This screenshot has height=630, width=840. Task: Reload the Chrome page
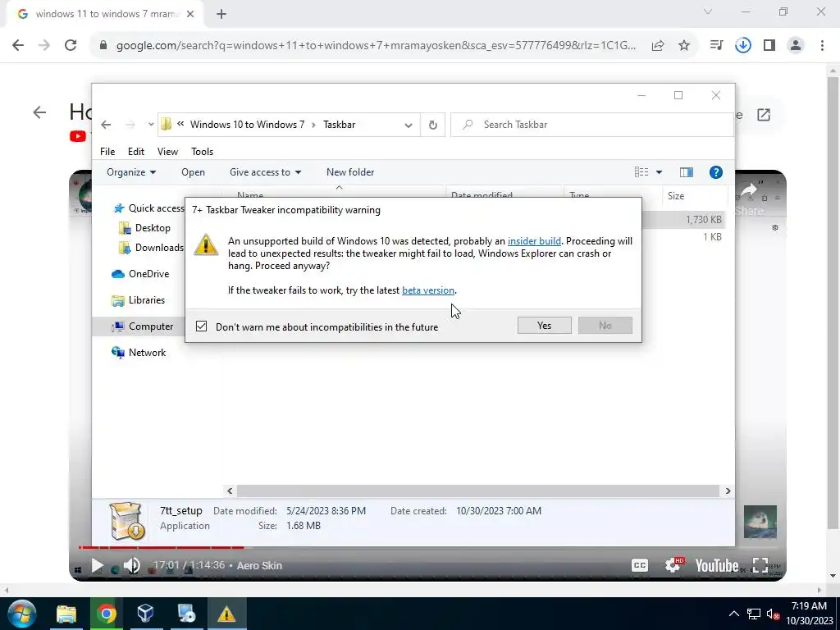point(71,46)
